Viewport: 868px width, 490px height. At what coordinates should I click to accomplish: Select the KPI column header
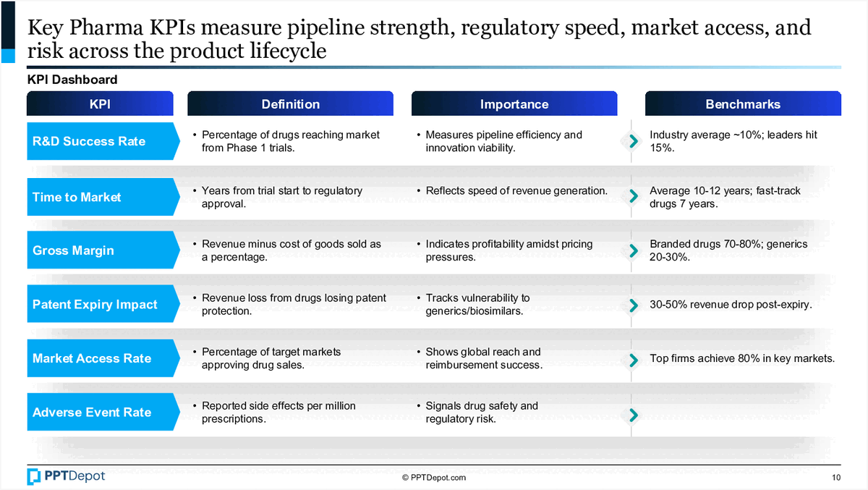(x=100, y=104)
